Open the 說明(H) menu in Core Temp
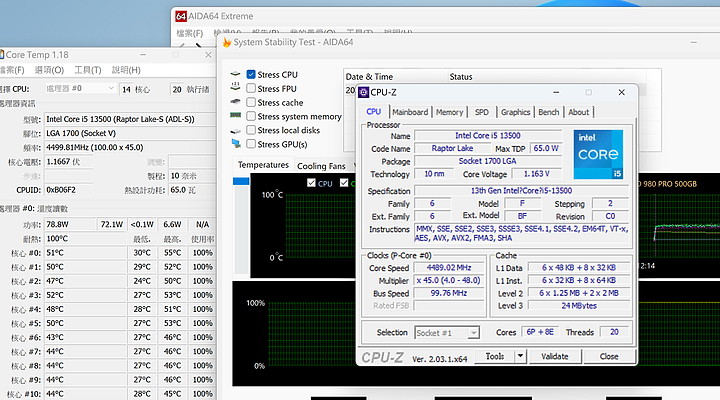720x400 pixels. coord(126,70)
